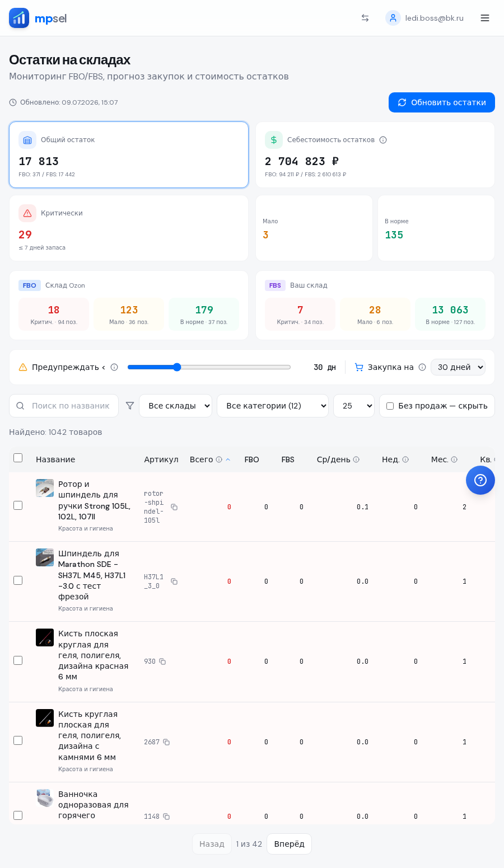Click the Назад pagination button
This screenshot has width=504, height=868.
click(212, 844)
